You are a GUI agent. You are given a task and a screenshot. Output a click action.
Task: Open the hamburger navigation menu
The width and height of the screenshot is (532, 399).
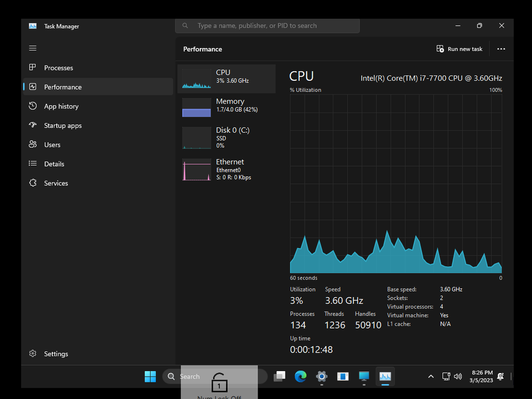coord(32,48)
